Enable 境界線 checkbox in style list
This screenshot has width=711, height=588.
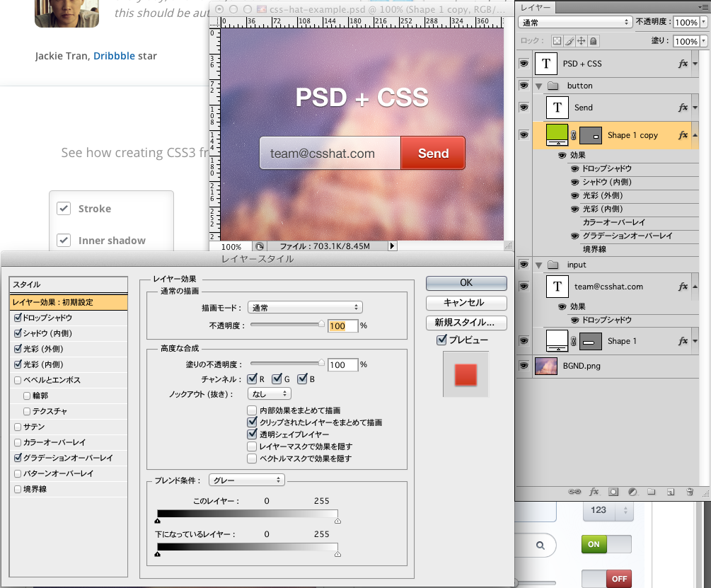18,489
